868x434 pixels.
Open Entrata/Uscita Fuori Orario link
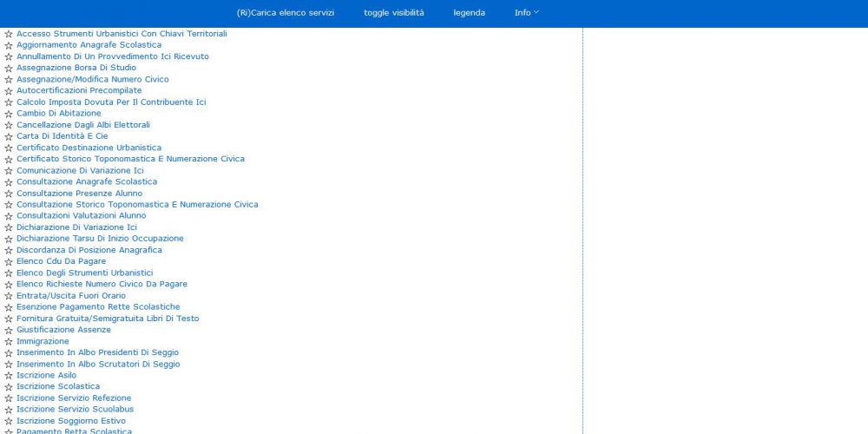71,296
